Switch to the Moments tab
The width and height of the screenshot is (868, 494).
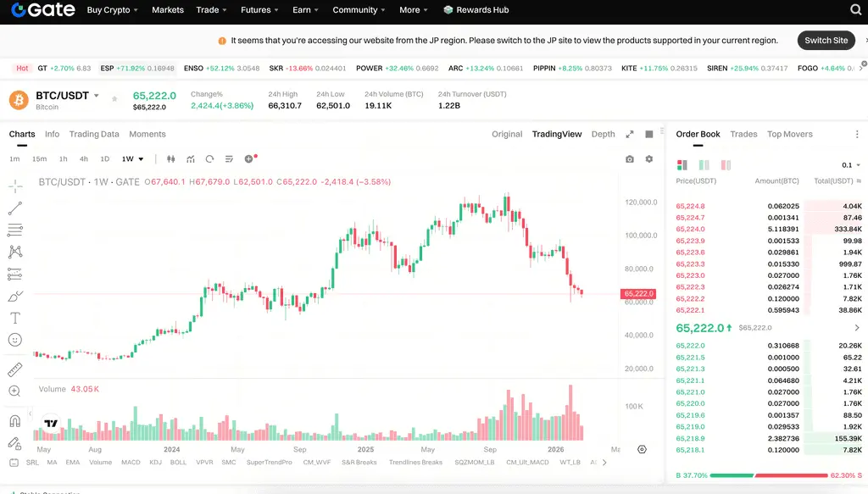pyautogui.click(x=147, y=134)
